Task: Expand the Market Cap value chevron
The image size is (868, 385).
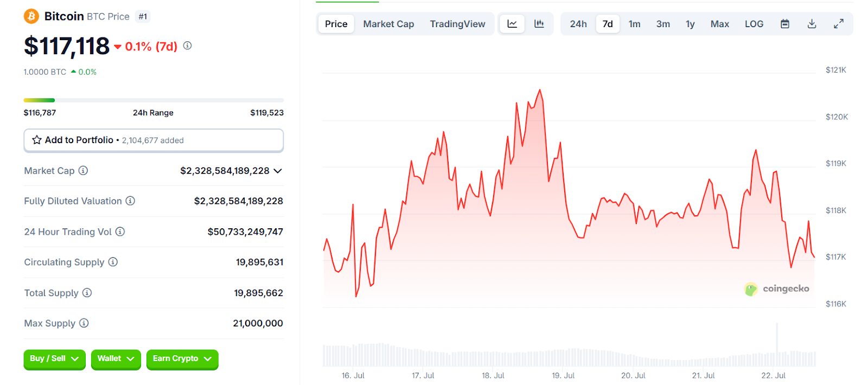Action: pos(278,171)
